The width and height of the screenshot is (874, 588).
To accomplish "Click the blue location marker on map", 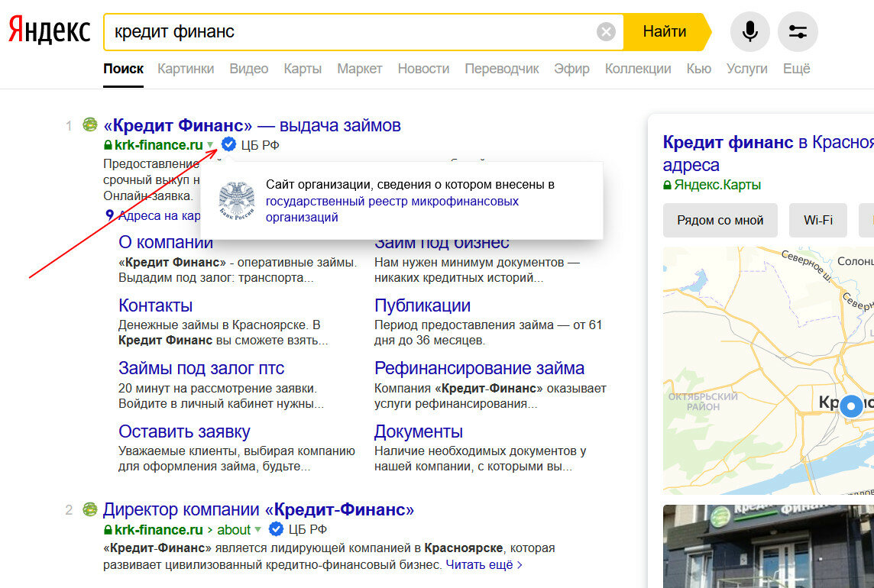I will pyautogui.click(x=850, y=408).
